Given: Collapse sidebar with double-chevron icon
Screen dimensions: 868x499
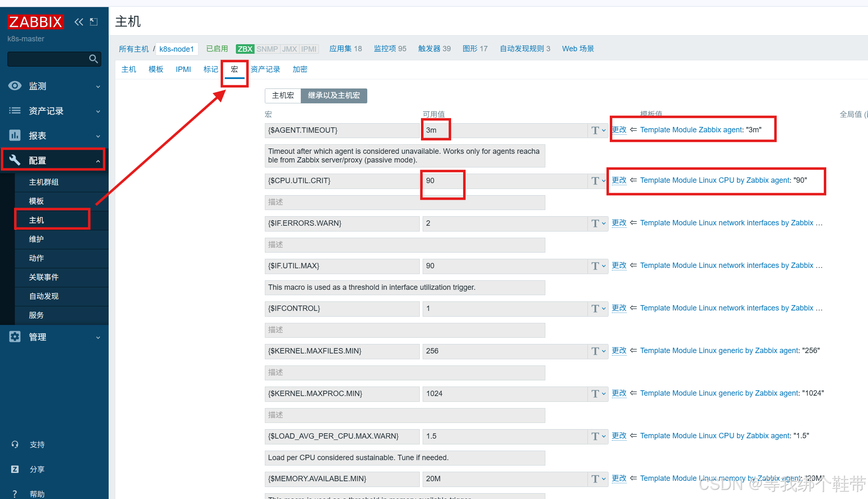Looking at the screenshot, I should pyautogui.click(x=78, y=22).
